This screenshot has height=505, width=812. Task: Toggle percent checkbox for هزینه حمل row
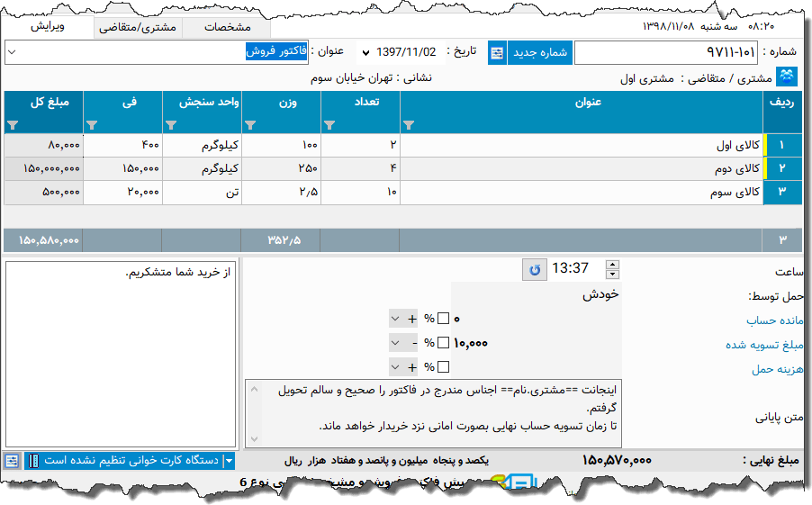coord(443,366)
